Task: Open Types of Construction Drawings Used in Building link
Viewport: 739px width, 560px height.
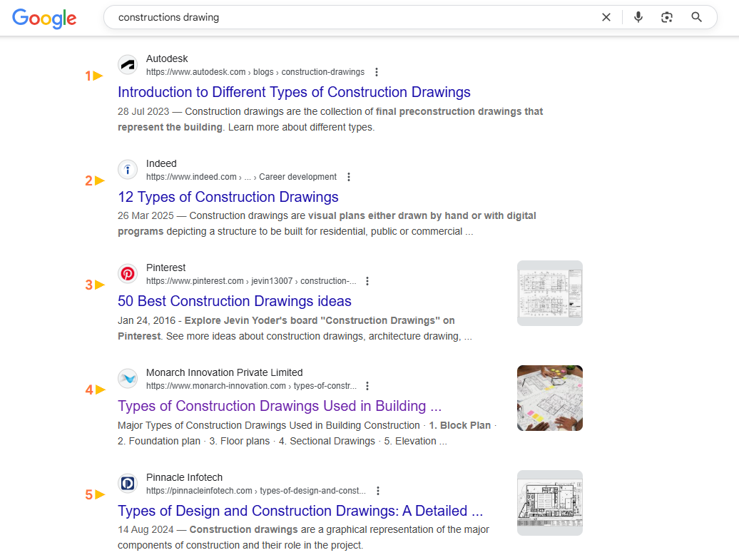Action: tap(280, 406)
